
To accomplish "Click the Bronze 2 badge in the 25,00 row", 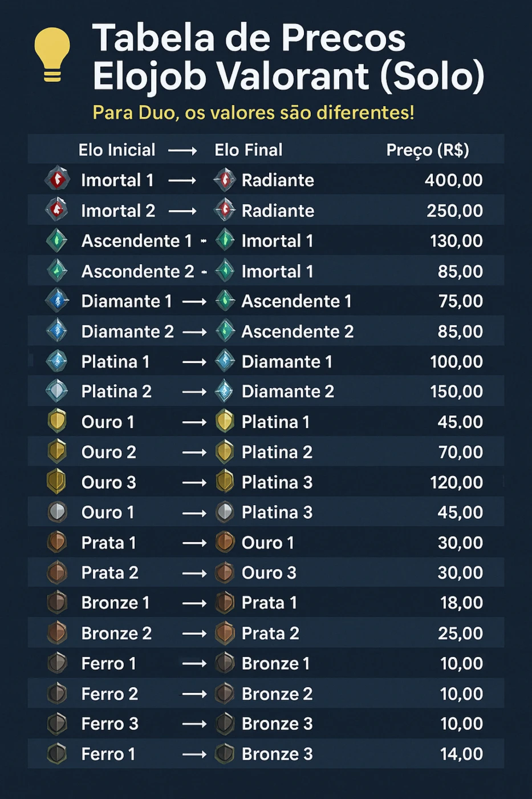I will point(57,633).
